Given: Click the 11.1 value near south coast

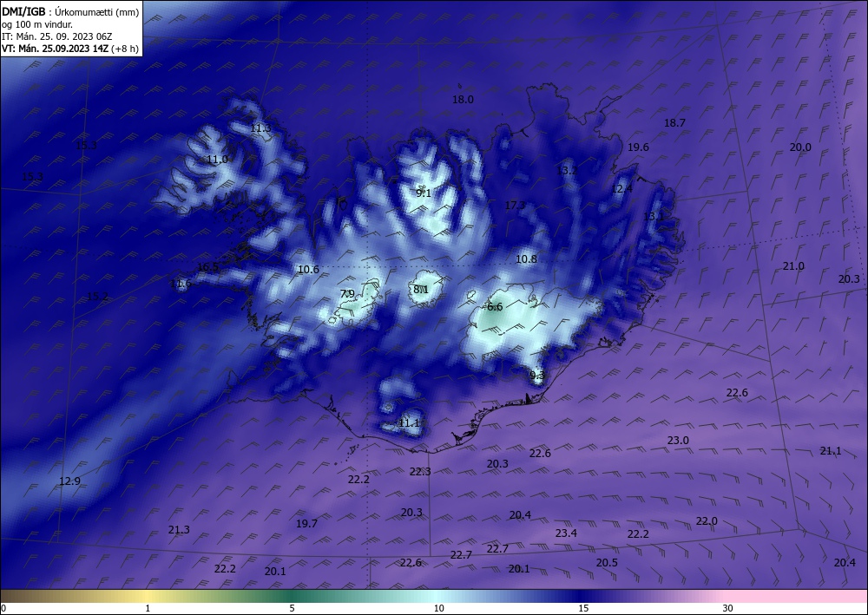Looking at the screenshot, I should (409, 423).
